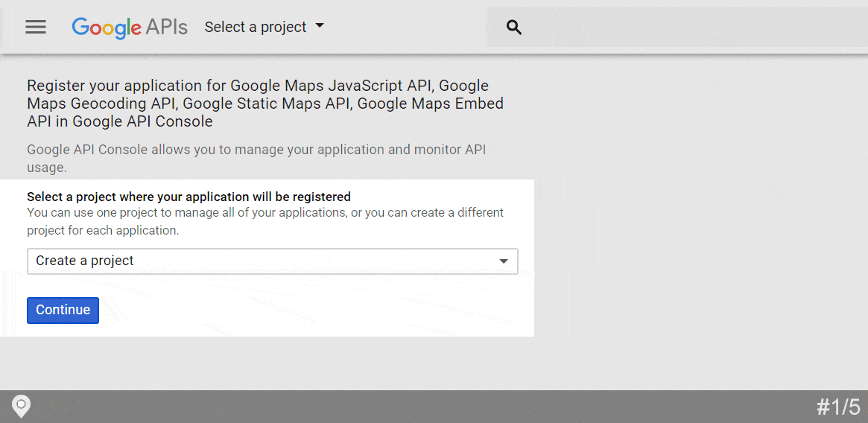Screen dimensions: 868x423
Task: Focus the top search input field
Action: coord(677,27)
